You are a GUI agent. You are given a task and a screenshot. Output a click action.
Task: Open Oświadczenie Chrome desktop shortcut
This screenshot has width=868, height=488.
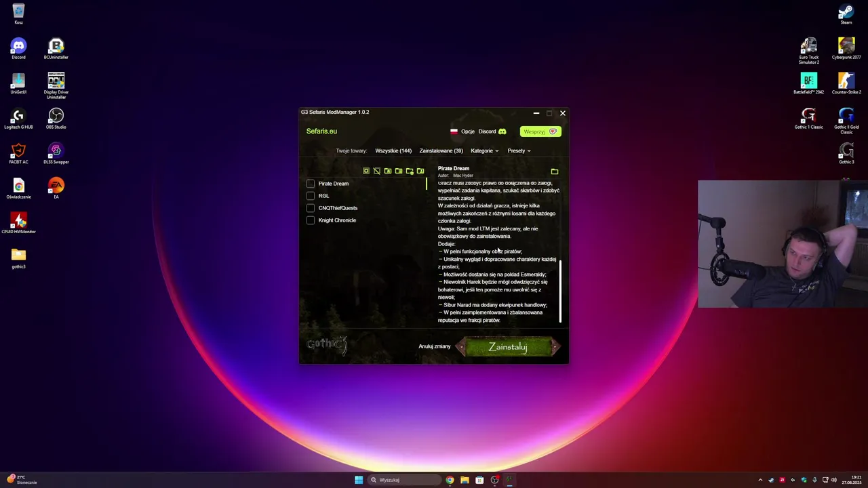click(x=18, y=188)
